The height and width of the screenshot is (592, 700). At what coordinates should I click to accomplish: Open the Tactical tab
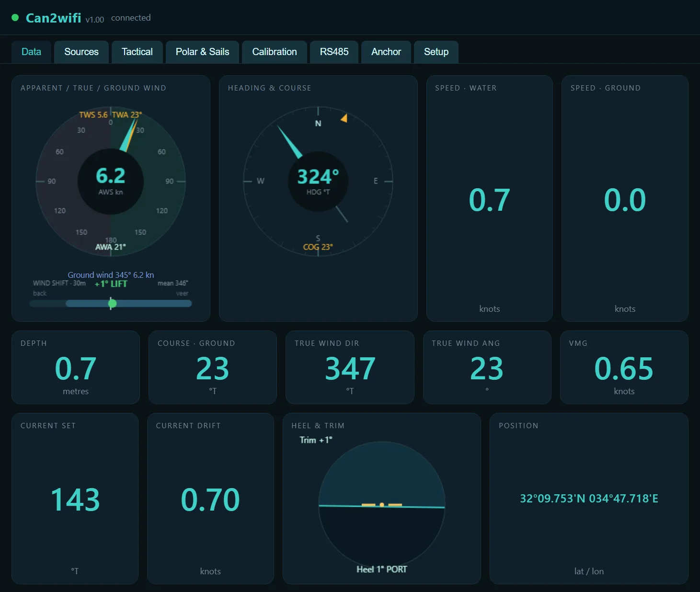(x=137, y=52)
